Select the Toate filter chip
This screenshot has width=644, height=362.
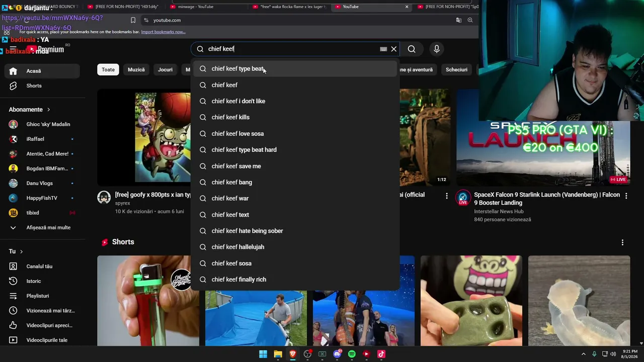click(x=108, y=70)
